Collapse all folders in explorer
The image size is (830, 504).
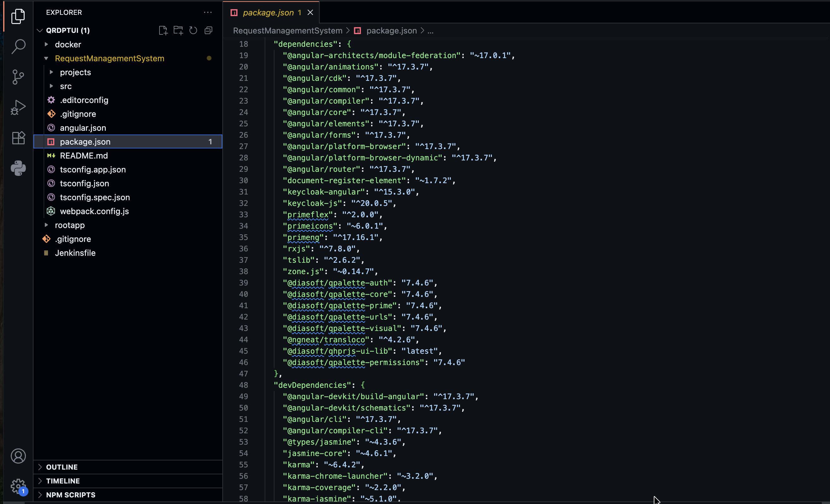click(x=208, y=31)
